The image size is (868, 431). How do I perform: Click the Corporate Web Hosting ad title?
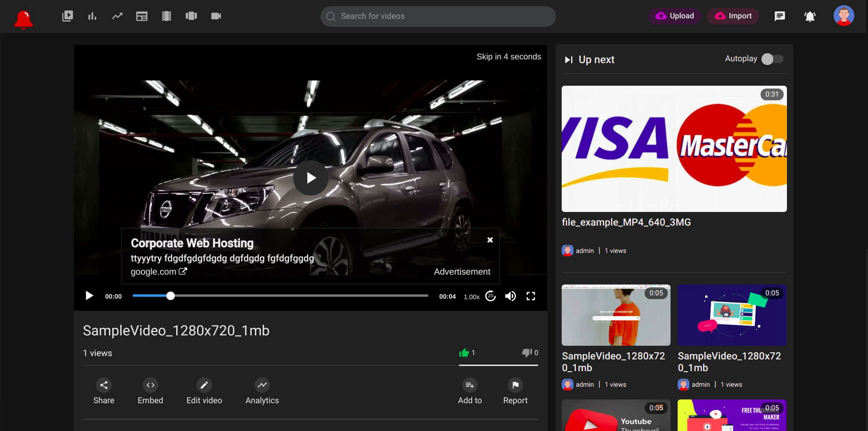pos(192,243)
